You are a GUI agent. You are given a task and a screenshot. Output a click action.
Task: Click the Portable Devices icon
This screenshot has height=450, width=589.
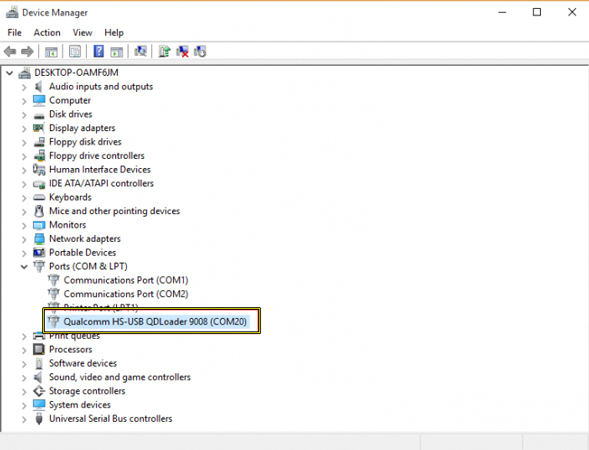click(x=39, y=252)
